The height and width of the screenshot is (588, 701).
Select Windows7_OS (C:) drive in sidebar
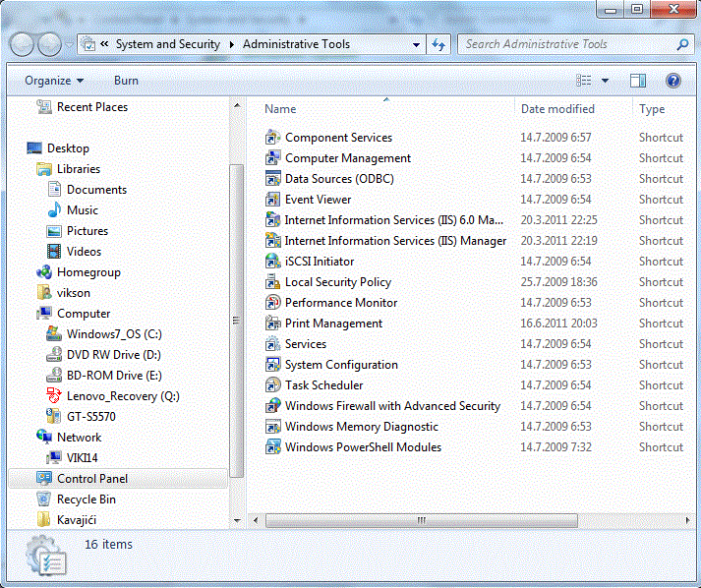pyautogui.click(x=107, y=334)
